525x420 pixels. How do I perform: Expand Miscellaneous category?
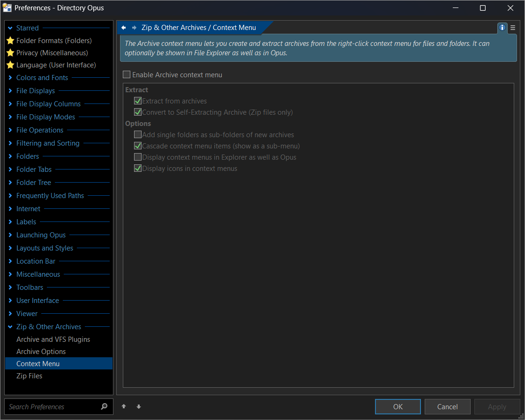[x=10, y=274]
